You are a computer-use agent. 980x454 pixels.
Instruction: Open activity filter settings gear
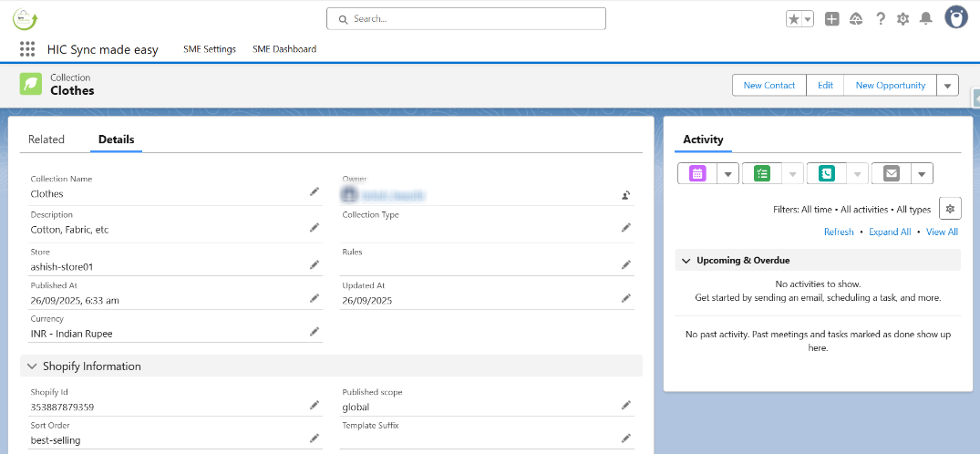point(950,209)
